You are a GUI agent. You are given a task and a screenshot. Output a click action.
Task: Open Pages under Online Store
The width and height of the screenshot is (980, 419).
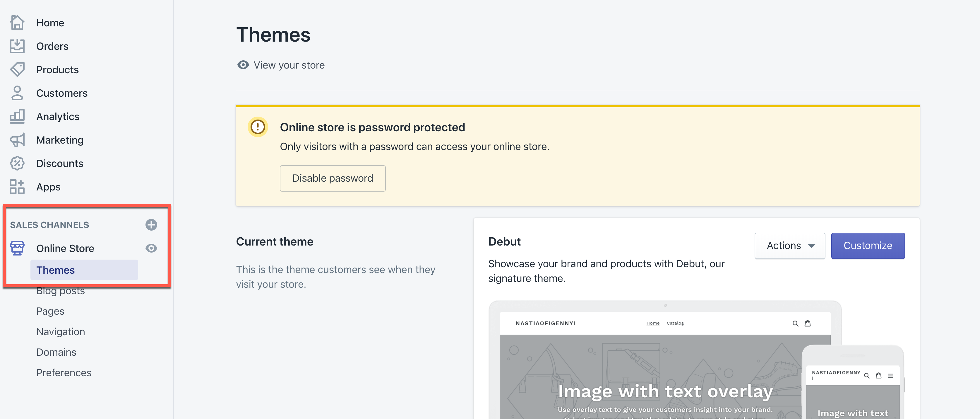coord(50,311)
